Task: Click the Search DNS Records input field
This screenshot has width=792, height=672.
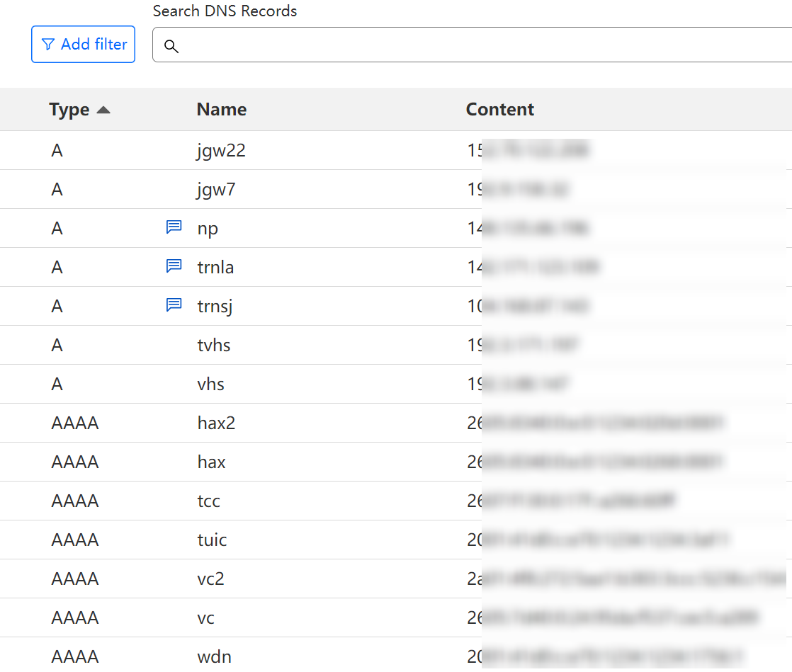Action: pos(482,45)
